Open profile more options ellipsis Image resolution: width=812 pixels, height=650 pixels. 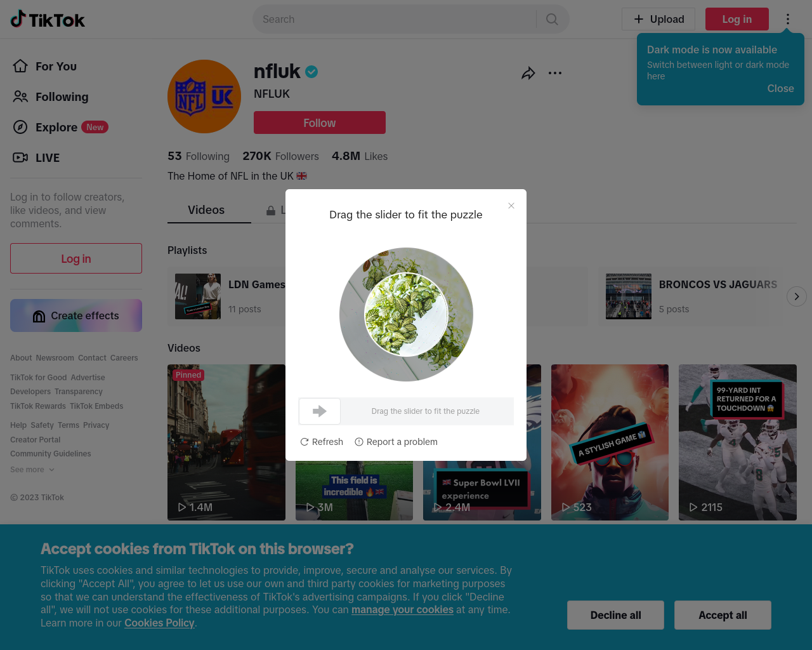(555, 73)
